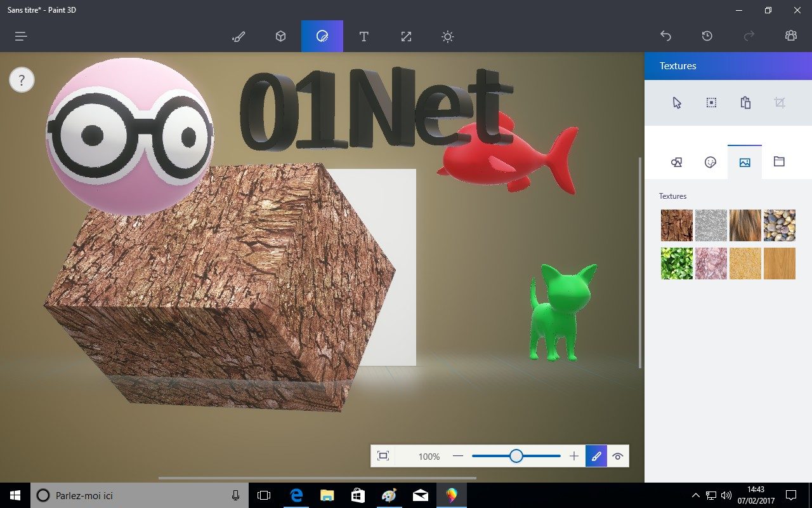Open the Remix 3D community icon
This screenshot has height=508, width=812.
790,36
